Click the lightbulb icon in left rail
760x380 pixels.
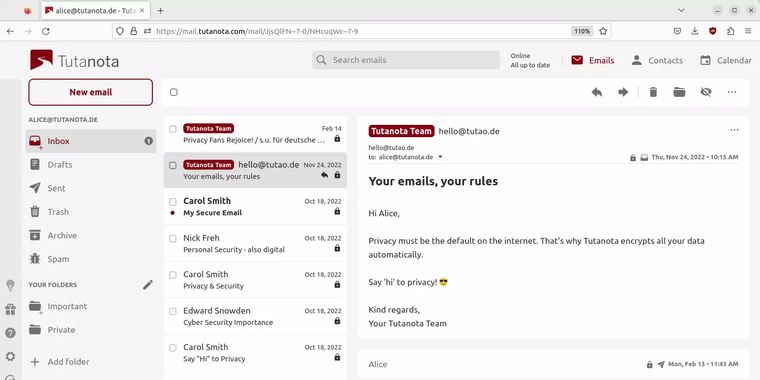(x=10, y=285)
